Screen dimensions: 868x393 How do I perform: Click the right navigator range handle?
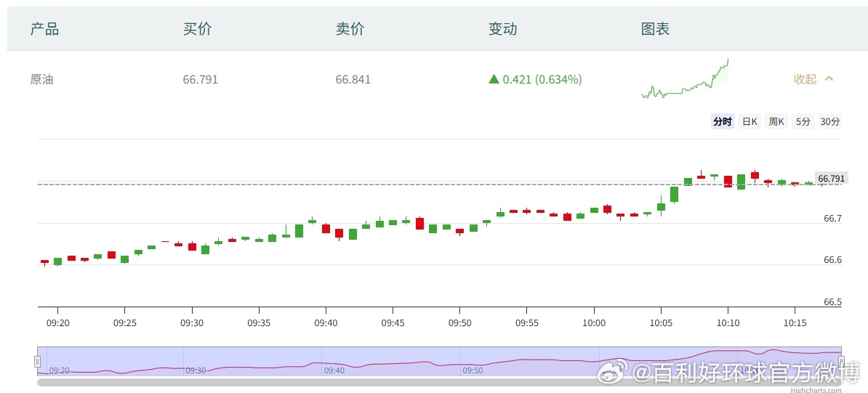841,362
